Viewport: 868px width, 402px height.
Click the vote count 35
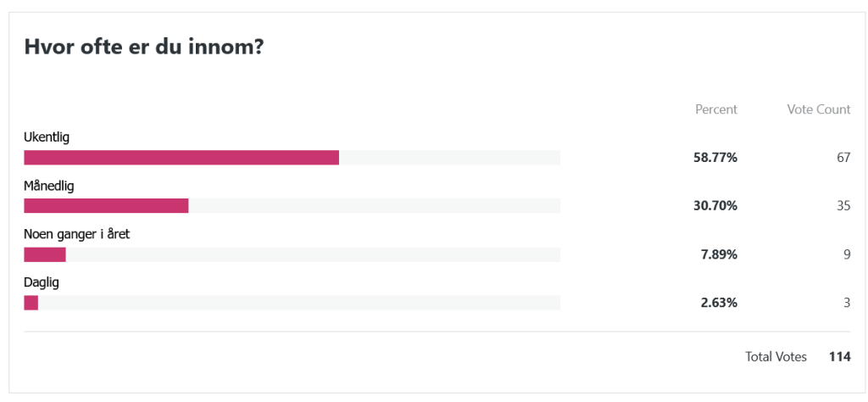[x=843, y=206]
